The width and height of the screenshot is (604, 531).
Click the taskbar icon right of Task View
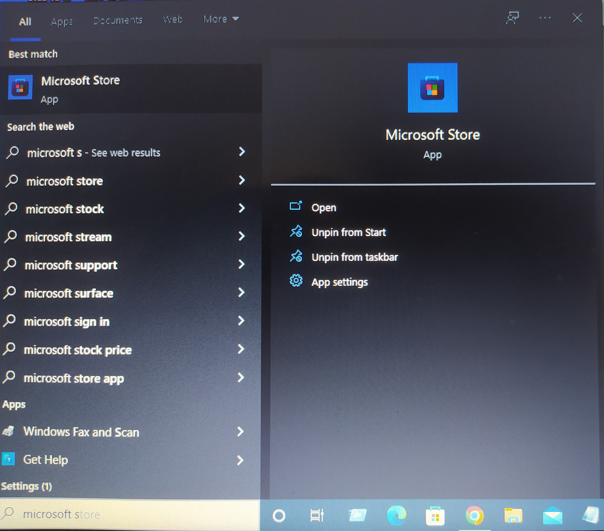357,516
